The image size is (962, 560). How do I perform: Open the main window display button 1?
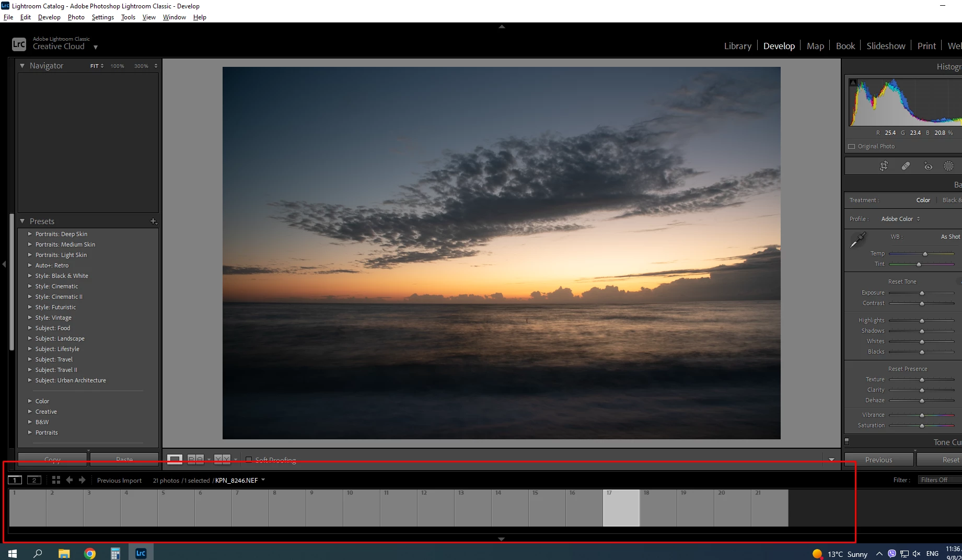(x=15, y=480)
